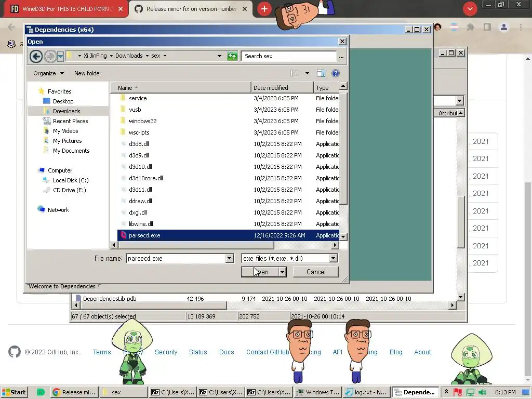The image size is (532, 399).
Task: Open Local Disk (C:) in sidebar
Action: [71, 180]
